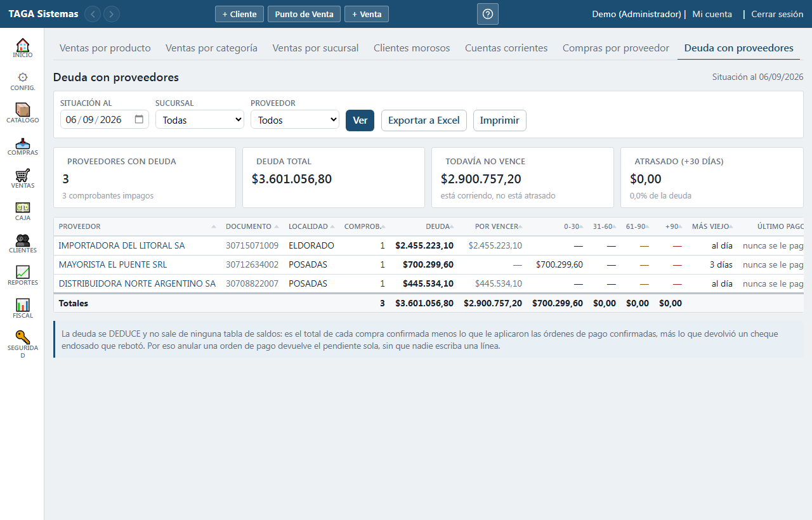This screenshot has height=520, width=812.
Task: Click the back navigation arrow
Action: coord(93,14)
